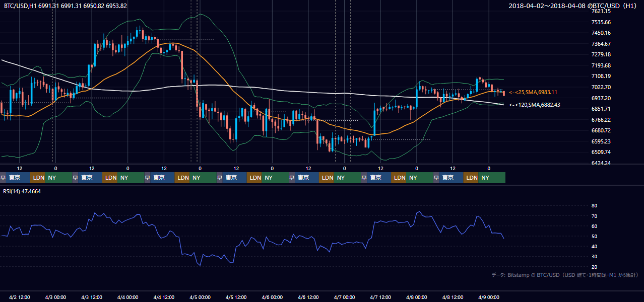The width and height of the screenshot is (644, 302).
Task: Select price axis label 7279.18
Action: (x=601, y=54)
